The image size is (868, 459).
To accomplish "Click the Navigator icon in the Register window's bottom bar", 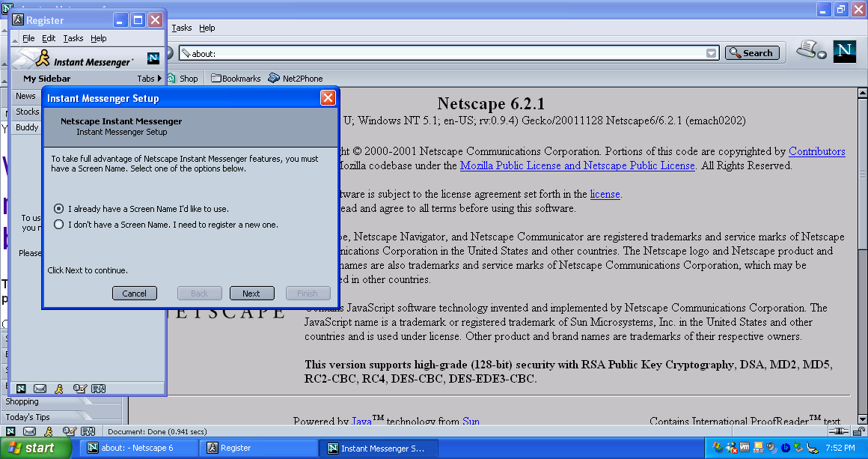I will tap(21, 389).
